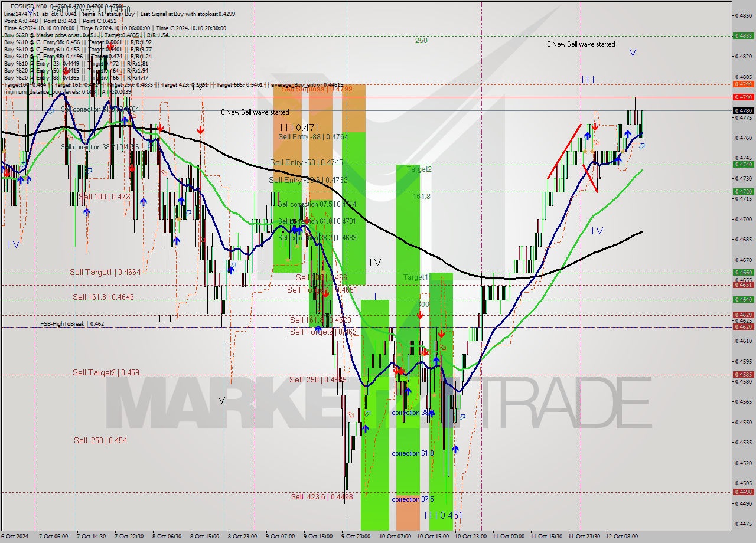Click the green 0.4720 price tag
756x543 pixels.
(742, 191)
